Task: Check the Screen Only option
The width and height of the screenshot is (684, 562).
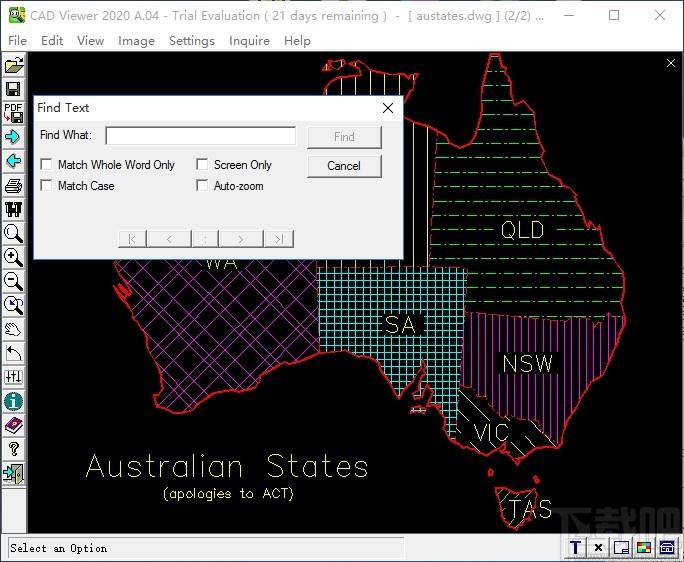Action: pos(202,164)
